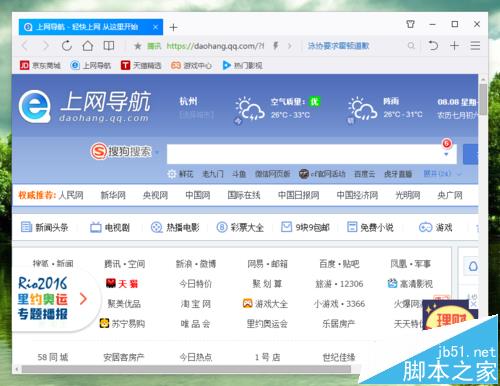500x386 pixels.
Task: Open 腾讯·空间 link
Action: [x=124, y=264]
